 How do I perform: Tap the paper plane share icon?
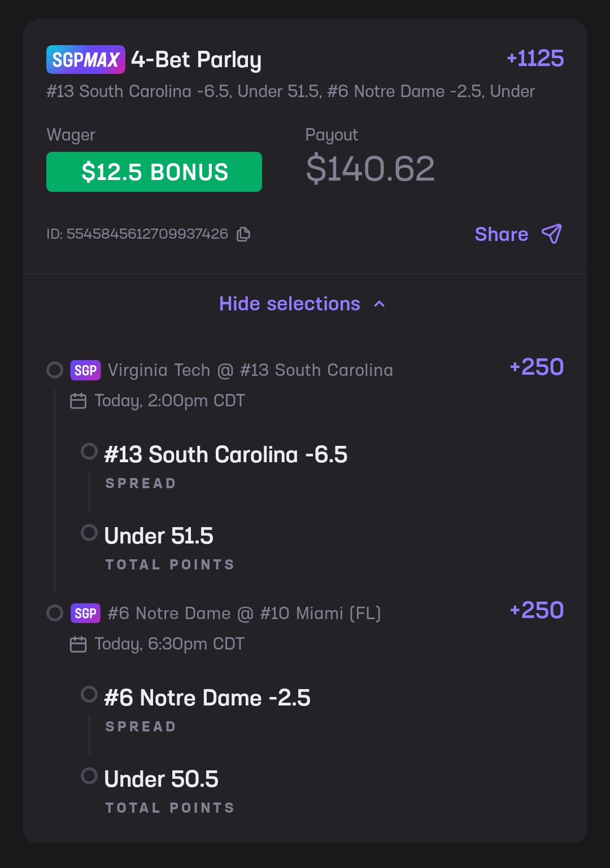coord(552,234)
